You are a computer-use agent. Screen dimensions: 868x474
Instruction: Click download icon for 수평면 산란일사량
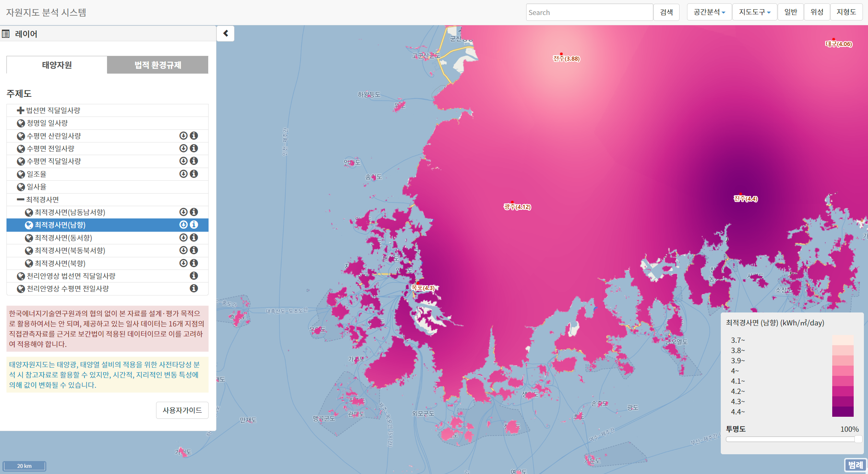183,136
